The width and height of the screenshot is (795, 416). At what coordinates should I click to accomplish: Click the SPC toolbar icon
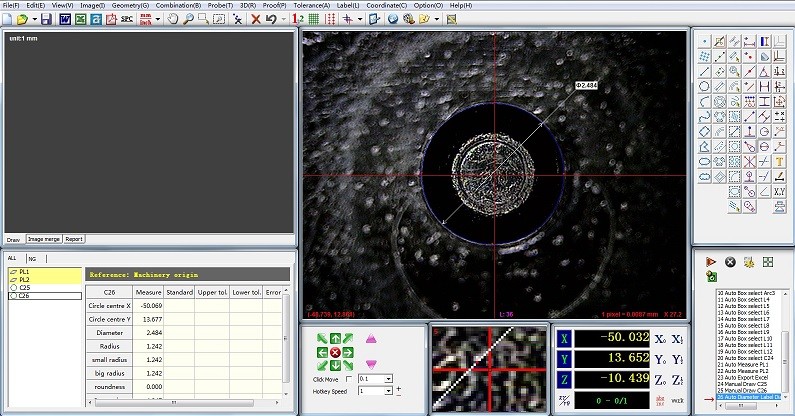[x=128, y=19]
